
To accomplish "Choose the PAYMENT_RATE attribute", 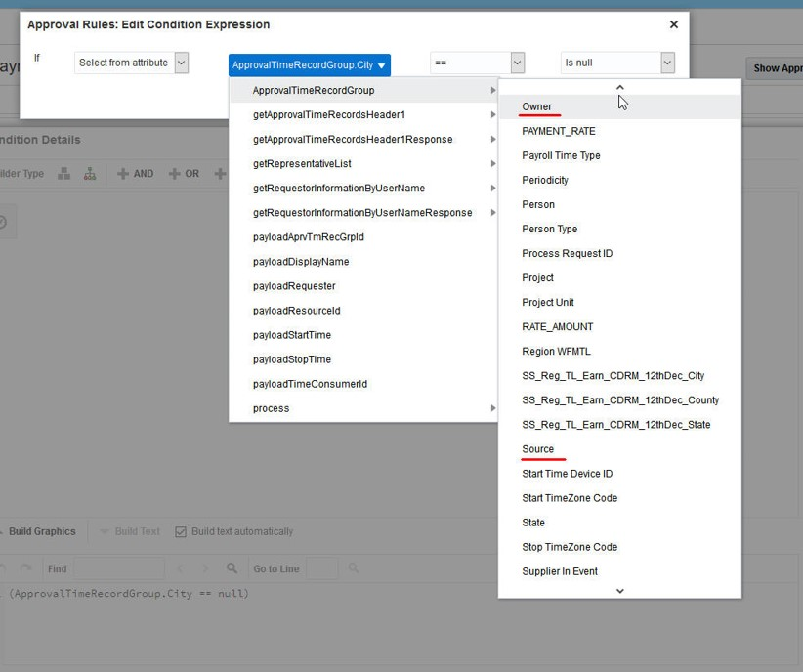I will [619, 131].
